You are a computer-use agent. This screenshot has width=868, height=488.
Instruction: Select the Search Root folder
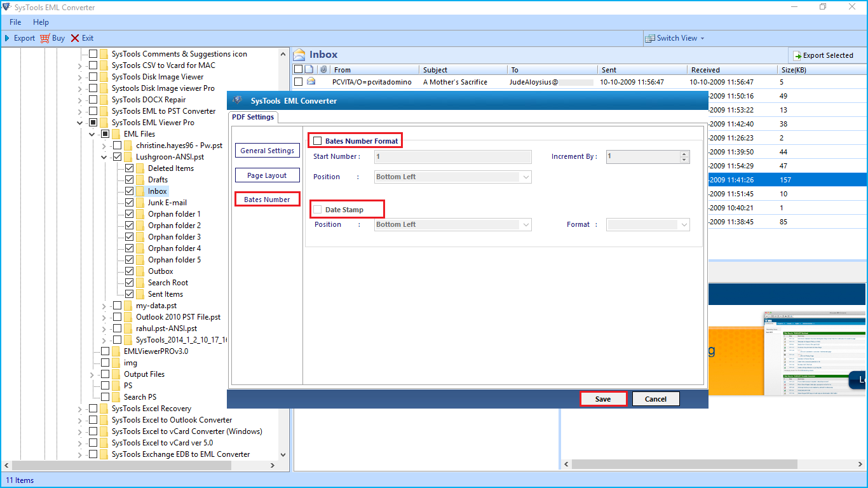tap(168, 283)
